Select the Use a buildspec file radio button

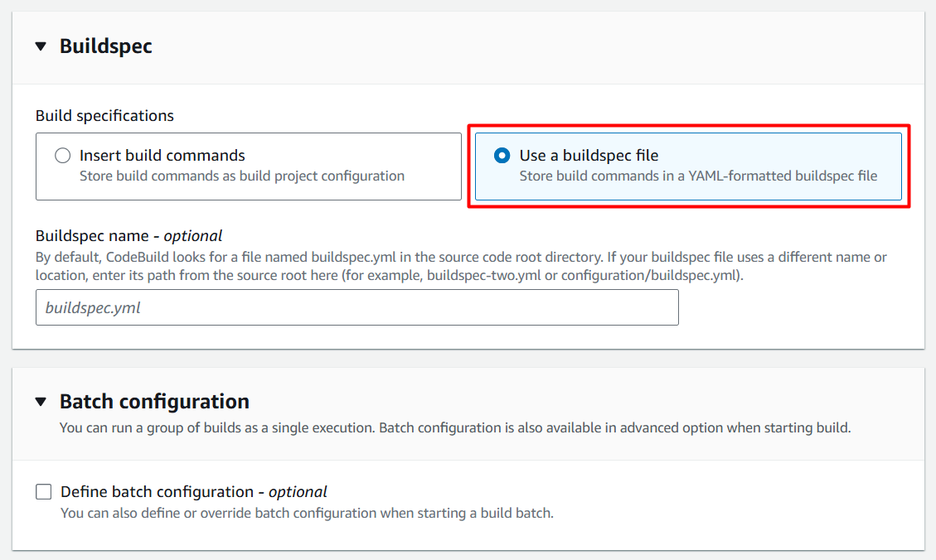tap(502, 156)
